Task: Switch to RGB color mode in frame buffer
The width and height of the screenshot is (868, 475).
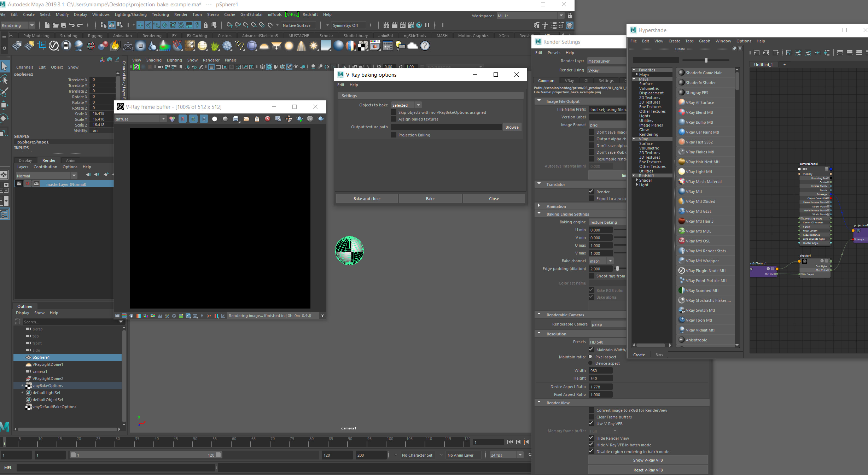Action: pos(172,119)
